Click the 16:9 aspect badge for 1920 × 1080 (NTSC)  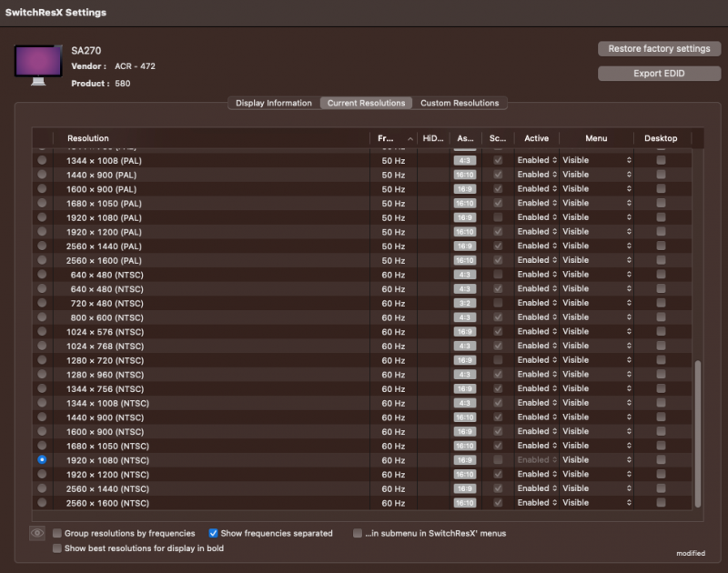464,460
